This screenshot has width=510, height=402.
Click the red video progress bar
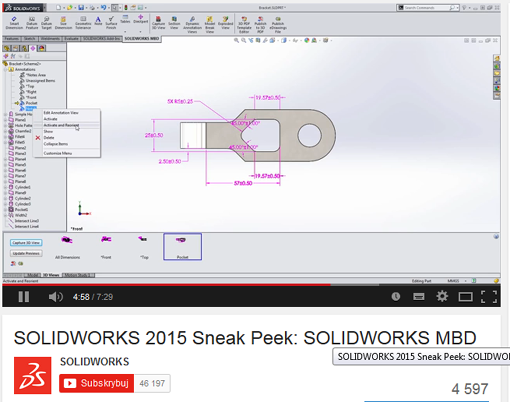pos(167,285)
